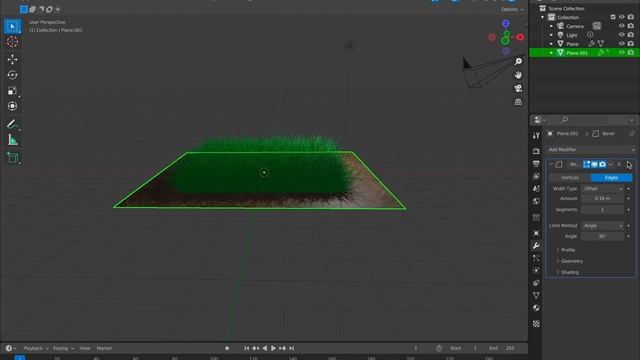Switch perspective/orthographic grid icon
This screenshot has width=640, height=360.
518,102
